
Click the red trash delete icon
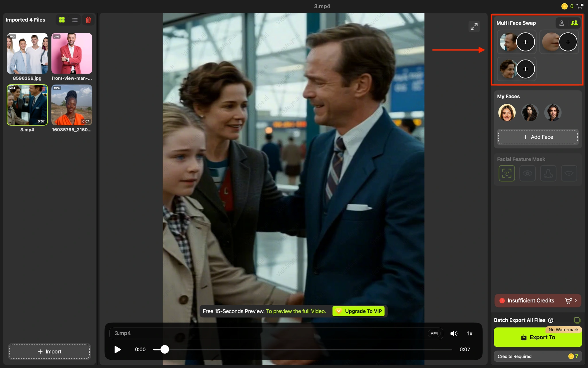[88, 20]
